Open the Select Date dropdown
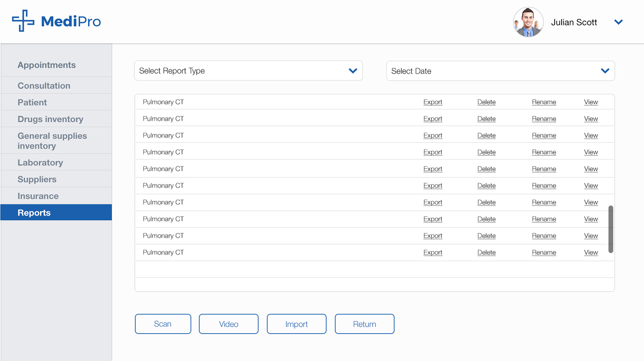This screenshot has width=644, height=361. (x=500, y=71)
